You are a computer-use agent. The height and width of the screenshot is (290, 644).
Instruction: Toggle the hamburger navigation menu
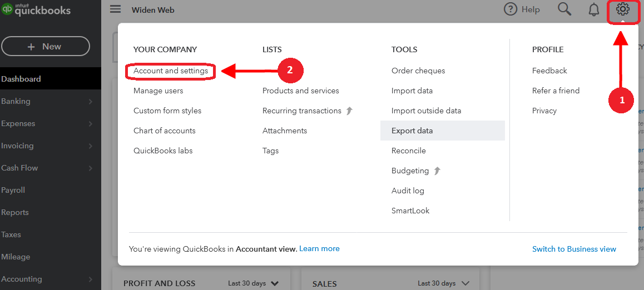pos(115,9)
